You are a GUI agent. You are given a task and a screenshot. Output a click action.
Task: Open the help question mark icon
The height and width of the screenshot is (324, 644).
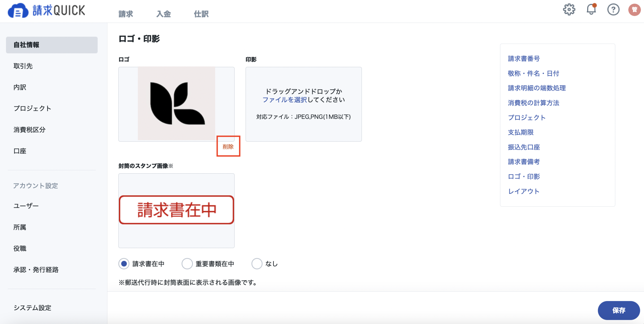613,10
